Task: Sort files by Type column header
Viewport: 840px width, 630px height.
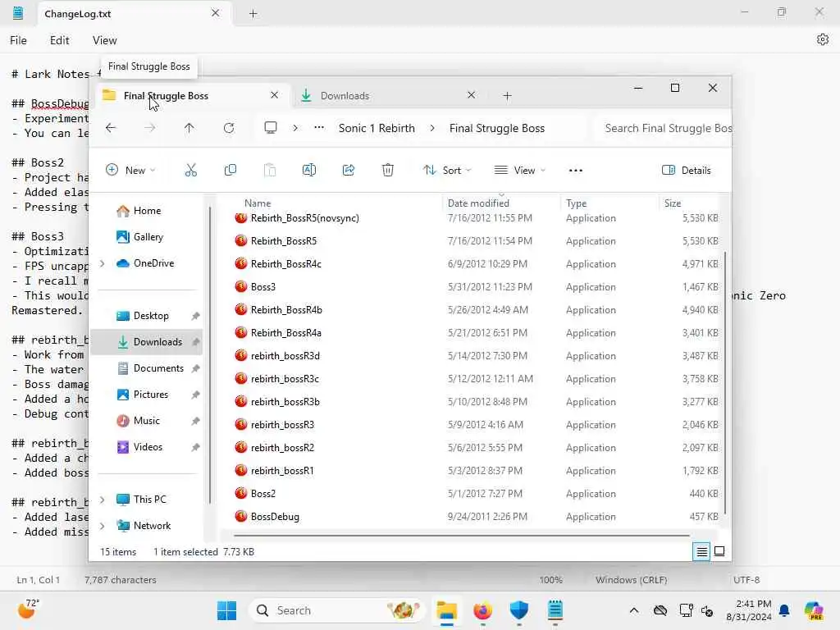Action: 577,203
